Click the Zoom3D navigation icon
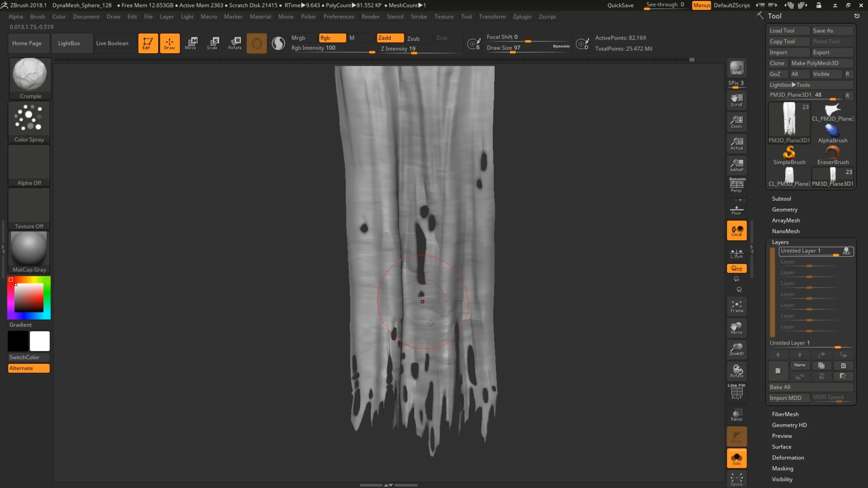This screenshot has width=868, height=488. (737, 350)
